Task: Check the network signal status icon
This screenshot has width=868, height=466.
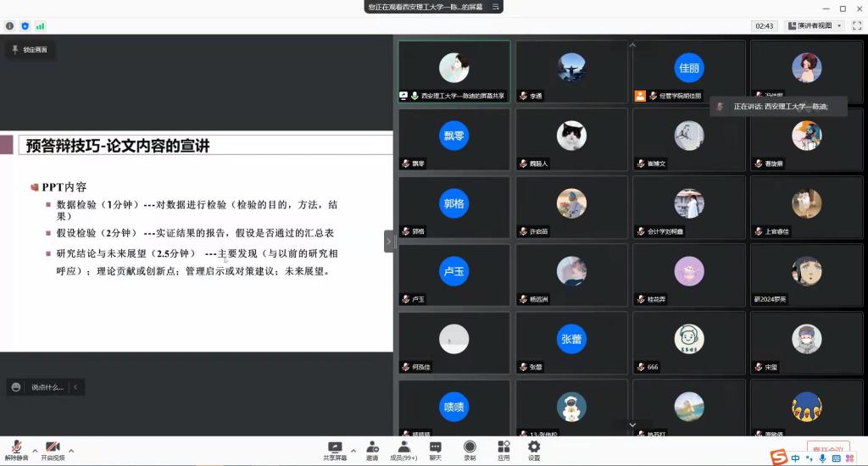Action: [x=40, y=26]
